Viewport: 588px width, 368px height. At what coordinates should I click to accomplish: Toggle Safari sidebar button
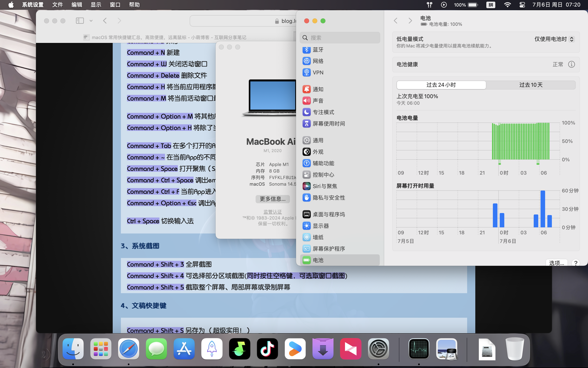tap(80, 21)
